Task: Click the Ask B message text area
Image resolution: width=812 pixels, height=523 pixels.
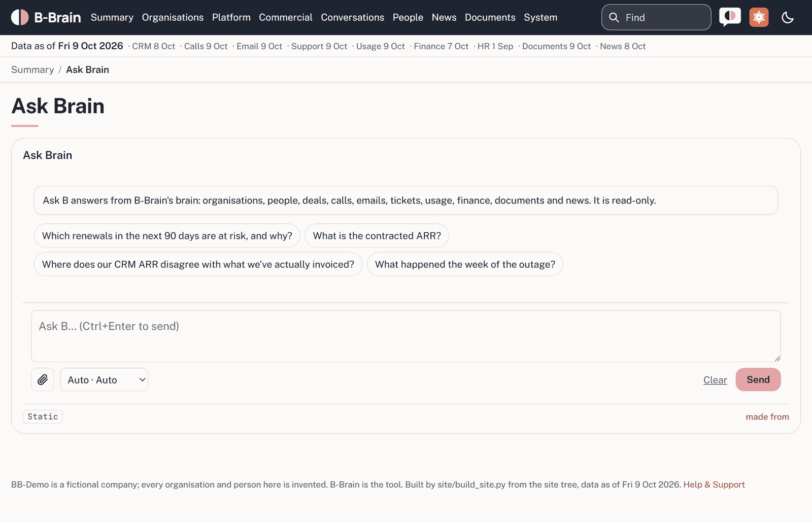Action: tap(406, 336)
